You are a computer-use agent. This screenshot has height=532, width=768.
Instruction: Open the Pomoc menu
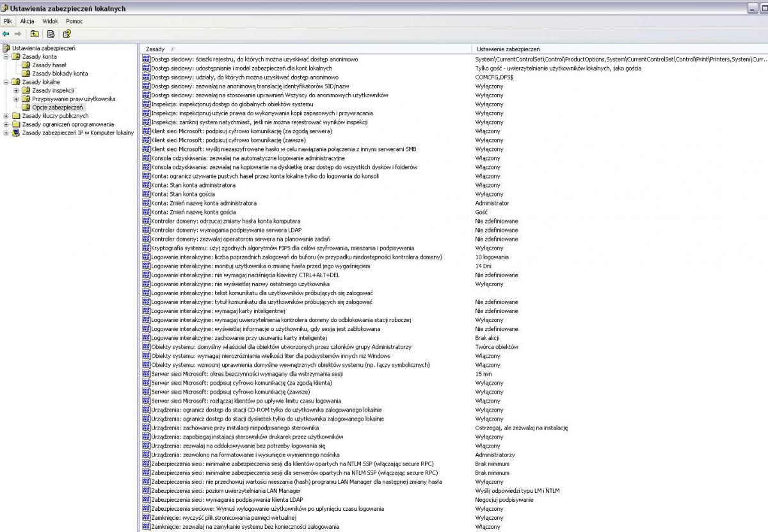point(74,21)
